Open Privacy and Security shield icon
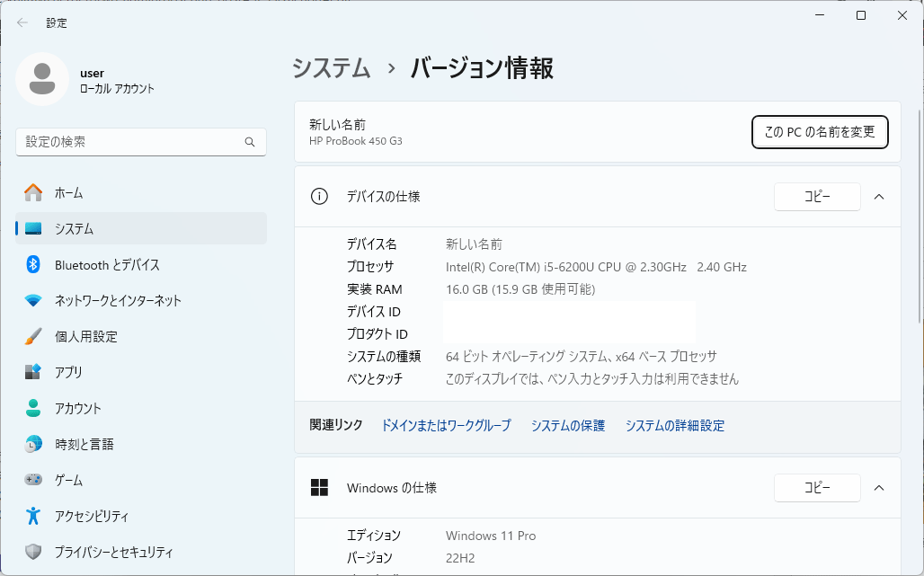Viewport: 924px width, 576px height. coord(33,552)
